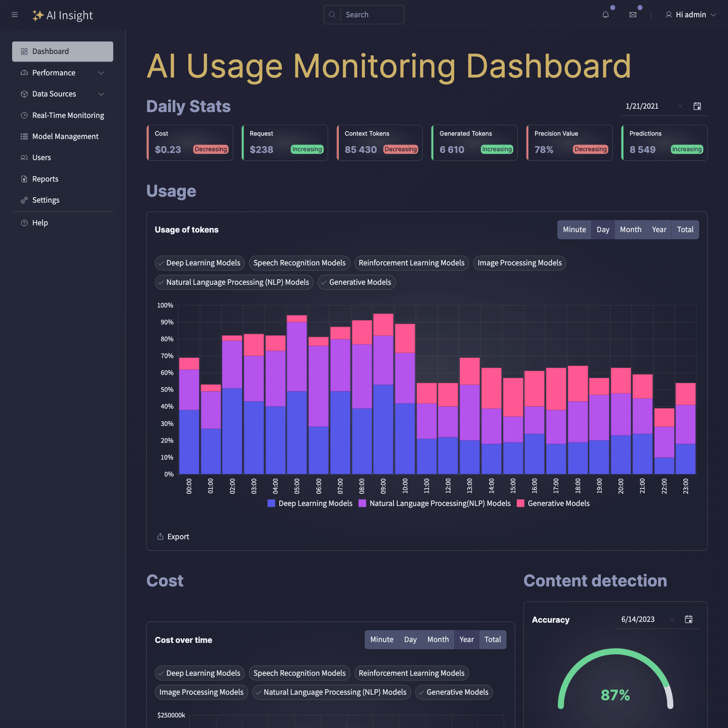Open the mail envelope icon
Screen dimensions: 728x728
pyautogui.click(x=633, y=15)
